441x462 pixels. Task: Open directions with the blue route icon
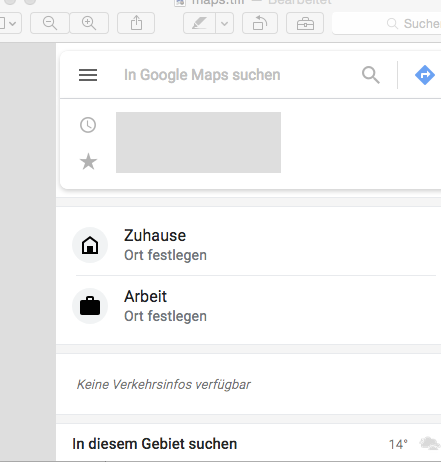pos(425,75)
